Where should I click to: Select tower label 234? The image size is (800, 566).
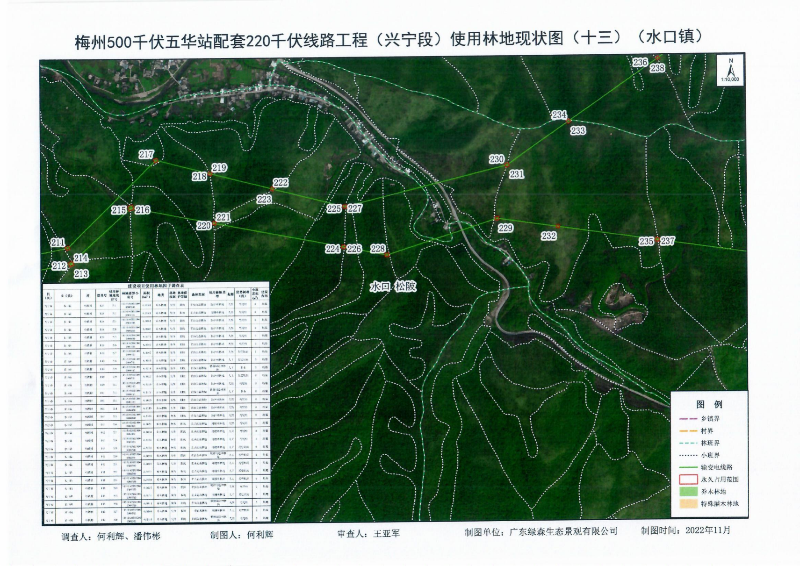click(559, 115)
